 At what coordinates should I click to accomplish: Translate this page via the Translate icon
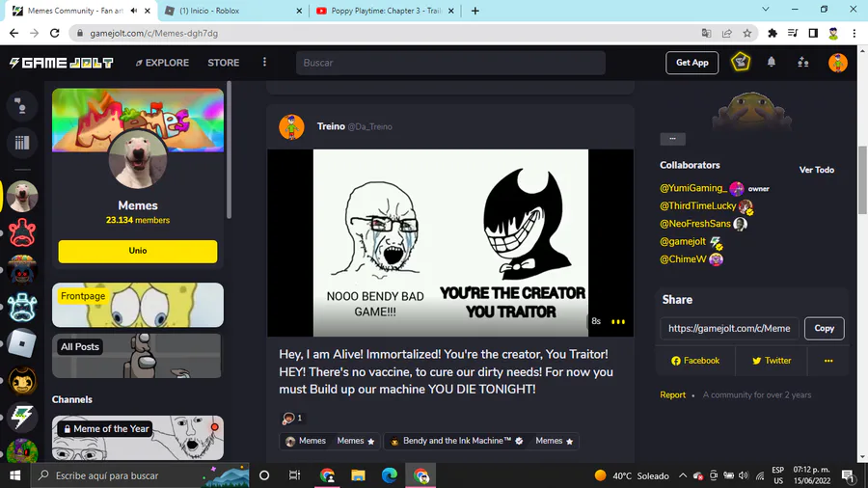point(706,33)
